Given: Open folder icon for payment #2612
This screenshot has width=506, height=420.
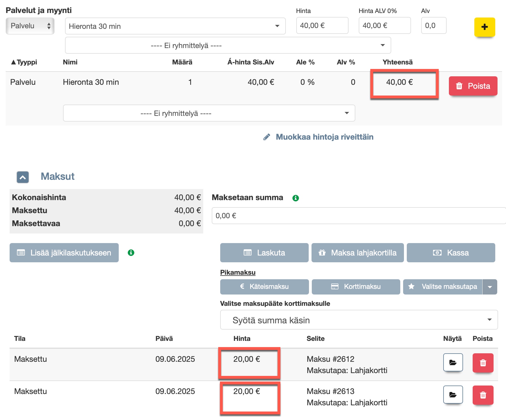Looking at the screenshot, I should [x=453, y=362].
